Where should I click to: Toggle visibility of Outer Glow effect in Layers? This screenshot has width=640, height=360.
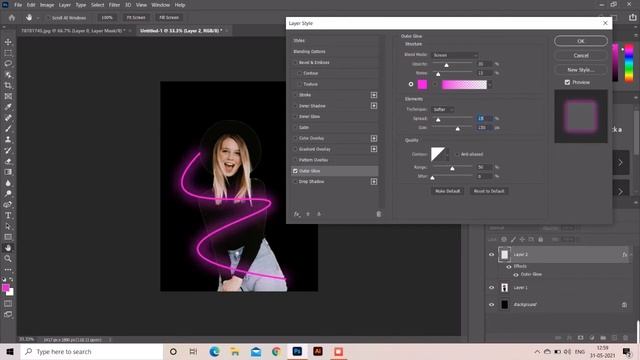coord(516,275)
